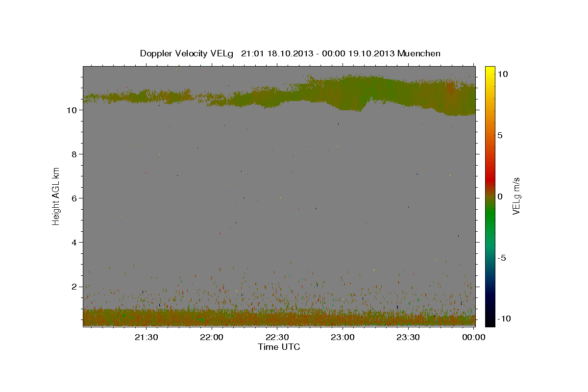
Task: Select the 'Height AGL km' axis label
Action: [x=56, y=196]
